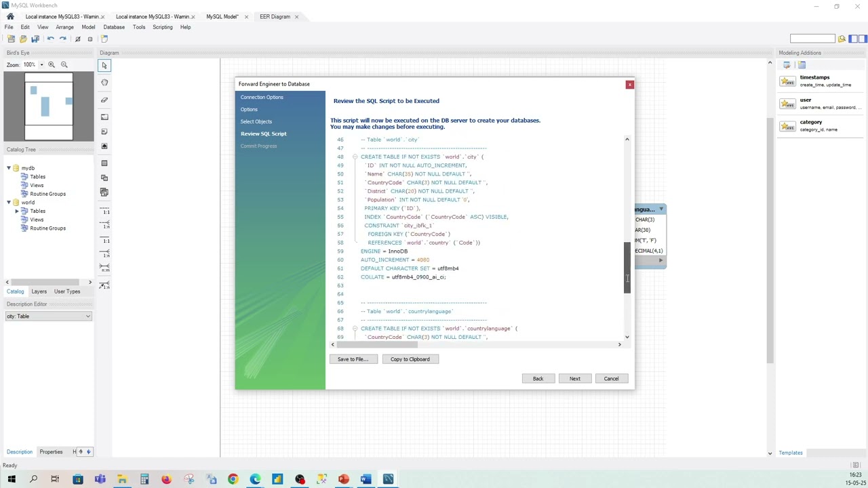Viewport: 868px width, 488px height.
Task: Open the timestamps template
Action: click(821, 81)
